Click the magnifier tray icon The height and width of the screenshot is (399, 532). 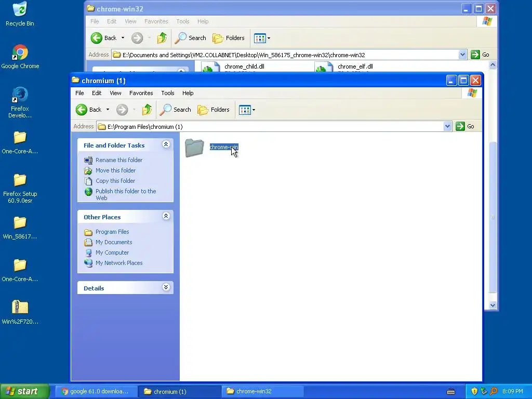tap(494, 391)
